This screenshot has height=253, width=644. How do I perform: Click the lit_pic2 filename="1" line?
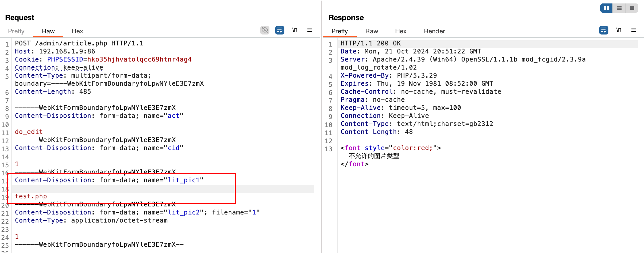(137, 212)
